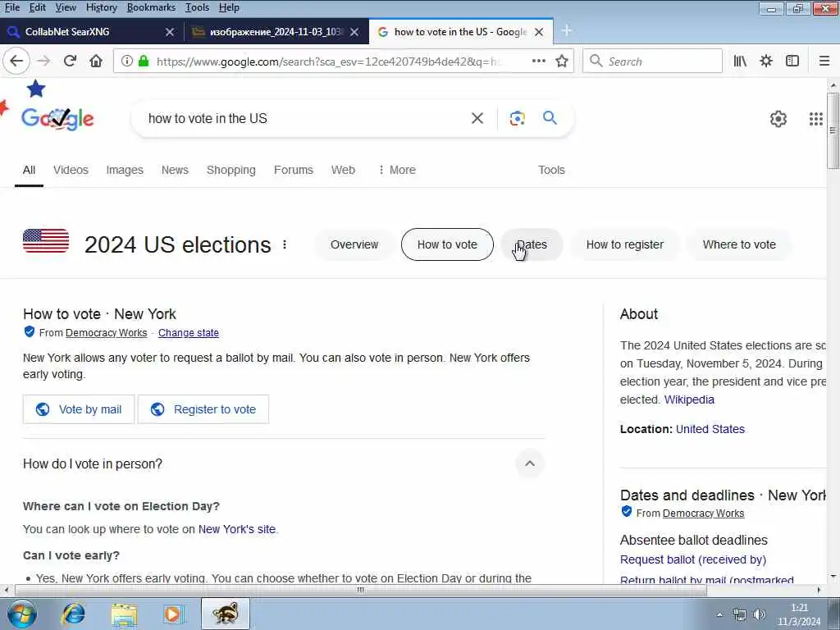Click the Windows Start orb
The width and height of the screenshot is (840, 630).
point(22,614)
